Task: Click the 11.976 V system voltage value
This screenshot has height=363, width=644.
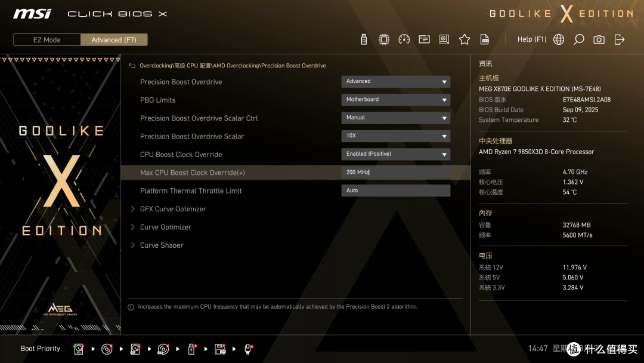Action: pos(575,267)
